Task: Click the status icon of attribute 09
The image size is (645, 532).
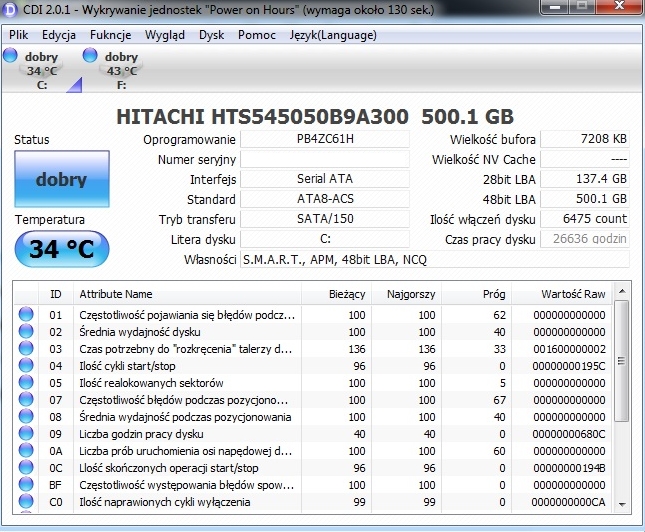Action: click(x=26, y=434)
